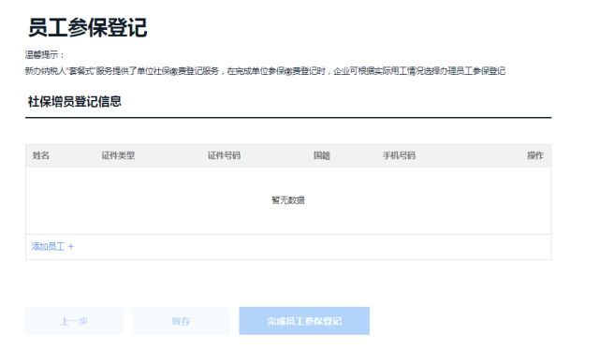Screen dimensions: 599x364
Task: Select the 证件号码 column header
Action: click(x=224, y=155)
